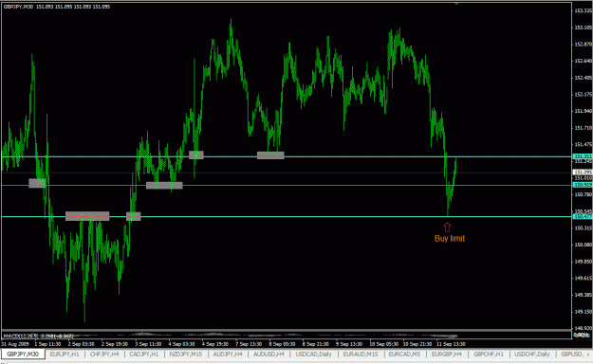
Task: Click the 10 Sep 21:30 time label
Action: (x=417, y=344)
